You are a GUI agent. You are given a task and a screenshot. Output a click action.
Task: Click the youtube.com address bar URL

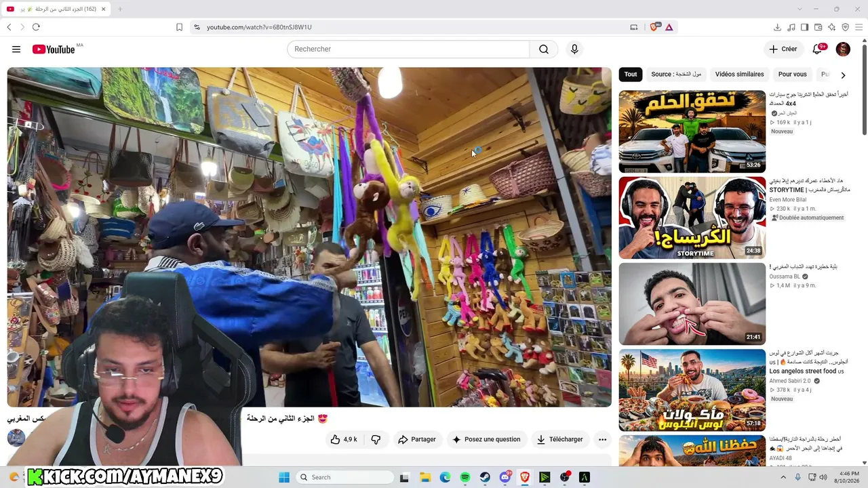pyautogui.click(x=259, y=27)
